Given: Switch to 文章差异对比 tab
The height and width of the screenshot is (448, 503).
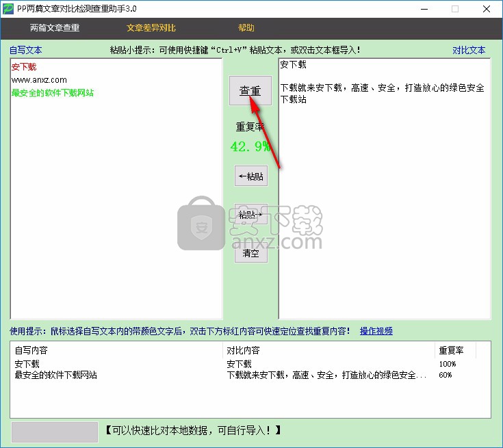Looking at the screenshot, I should coord(151,28).
